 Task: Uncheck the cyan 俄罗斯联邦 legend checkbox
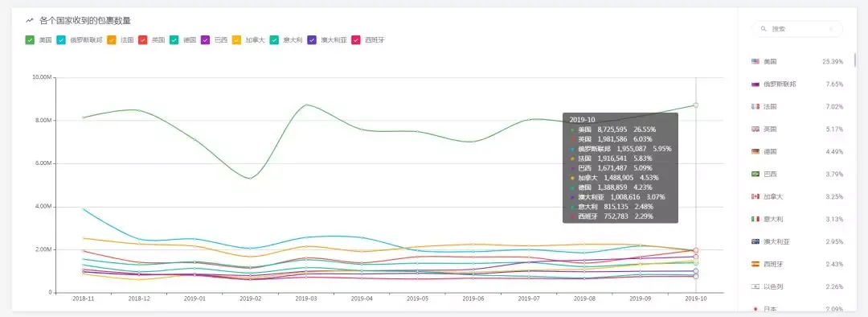coord(61,40)
